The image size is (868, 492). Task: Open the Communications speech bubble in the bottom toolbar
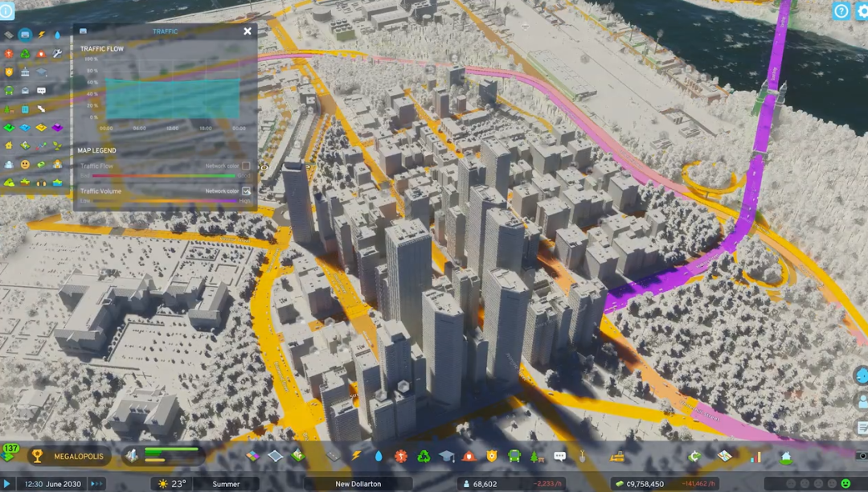(559, 457)
